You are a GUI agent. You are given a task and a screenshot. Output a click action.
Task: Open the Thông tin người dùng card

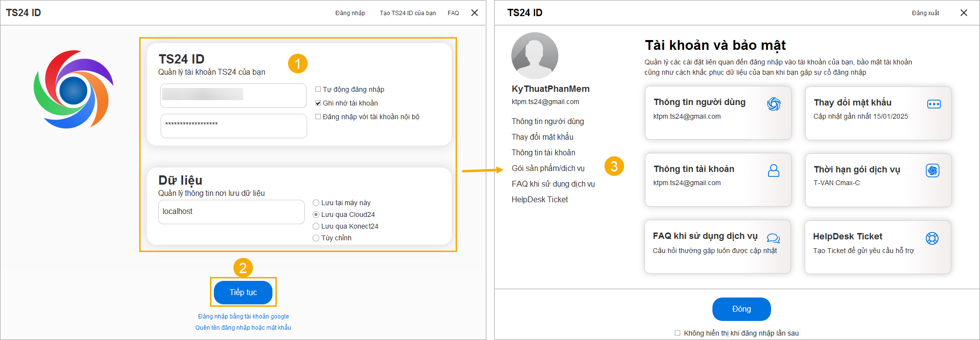718,113
